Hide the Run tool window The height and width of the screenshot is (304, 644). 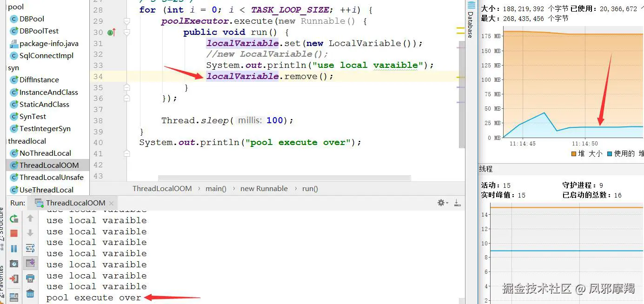click(x=457, y=203)
